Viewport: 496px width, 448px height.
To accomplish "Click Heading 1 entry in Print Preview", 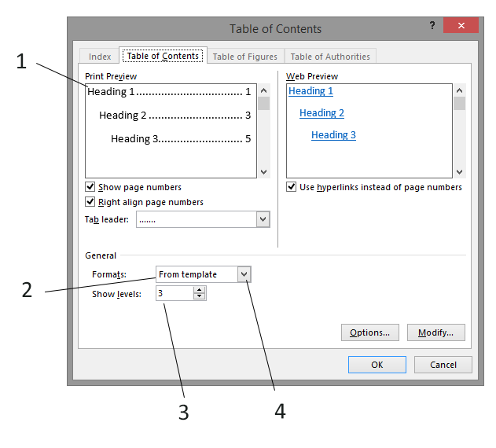I will (169, 92).
